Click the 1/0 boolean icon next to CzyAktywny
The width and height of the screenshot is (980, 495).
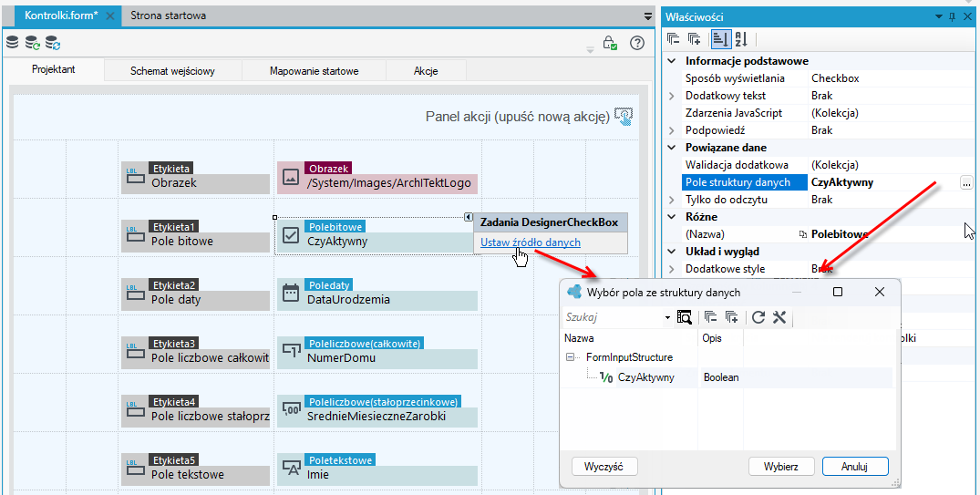(x=605, y=377)
